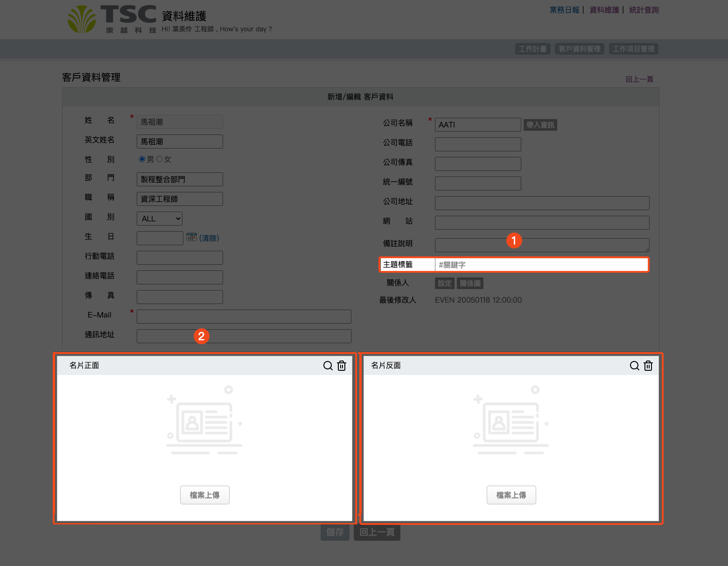Image resolution: width=728 pixels, height=566 pixels.
Task: Open 統計查詢 in the top menu
Action: [x=644, y=10]
